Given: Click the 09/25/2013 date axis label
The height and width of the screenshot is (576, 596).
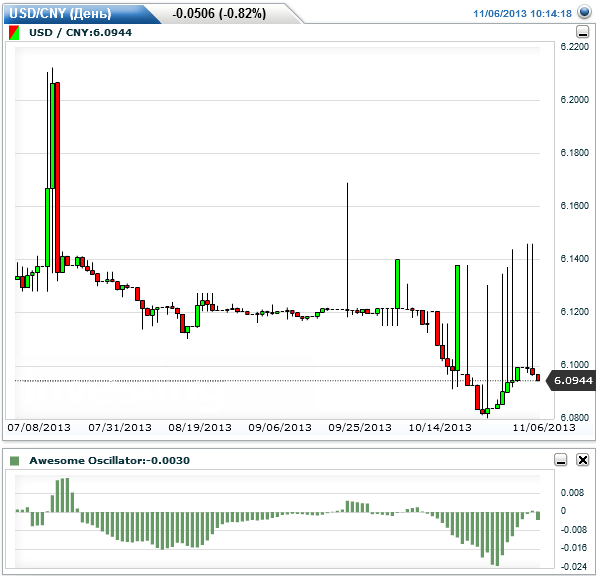Looking at the screenshot, I should tap(360, 427).
